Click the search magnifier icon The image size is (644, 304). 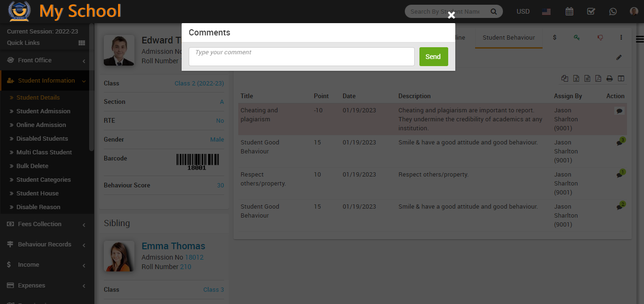tap(493, 11)
